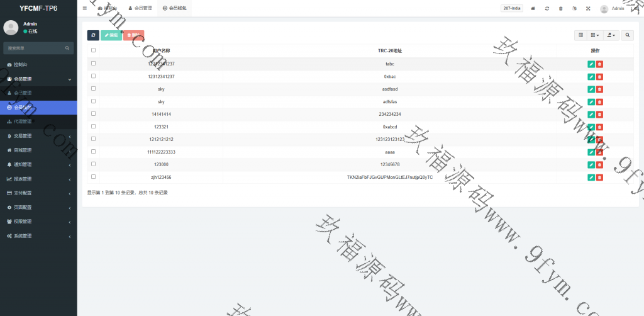Open table search with magnifier button
Screen dimensions: 644x316
click(x=628, y=35)
